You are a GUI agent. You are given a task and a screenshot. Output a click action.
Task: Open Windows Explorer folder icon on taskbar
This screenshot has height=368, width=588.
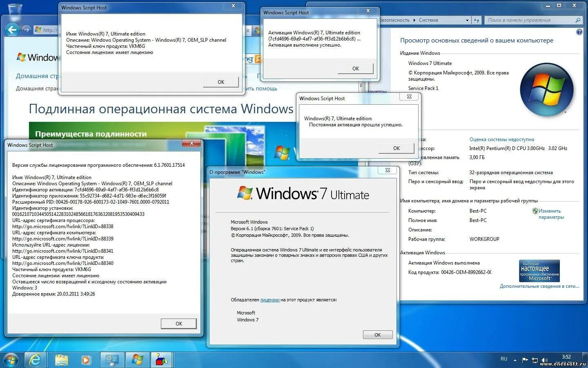click(x=61, y=360)
